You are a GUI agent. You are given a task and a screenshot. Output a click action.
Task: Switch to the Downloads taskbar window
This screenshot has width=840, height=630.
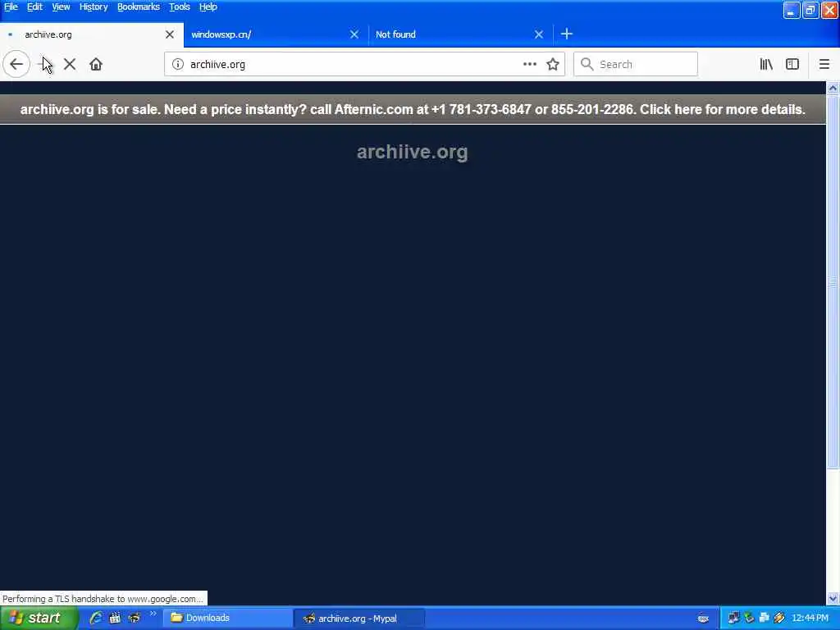(228, 619)
